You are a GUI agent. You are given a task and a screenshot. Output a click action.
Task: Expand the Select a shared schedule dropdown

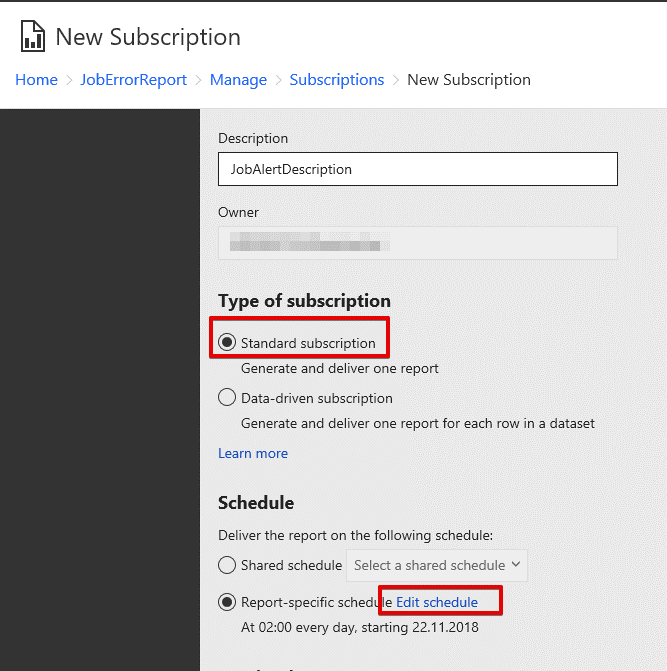pyautogui.click(x=437, y=565)
